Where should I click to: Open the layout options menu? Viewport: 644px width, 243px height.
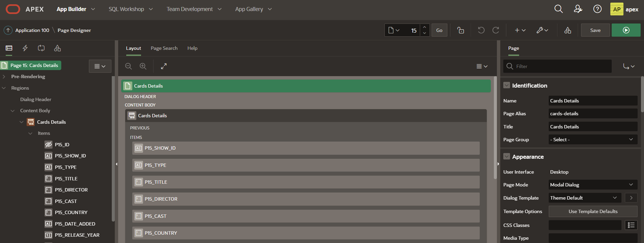(x=482, y=66)
